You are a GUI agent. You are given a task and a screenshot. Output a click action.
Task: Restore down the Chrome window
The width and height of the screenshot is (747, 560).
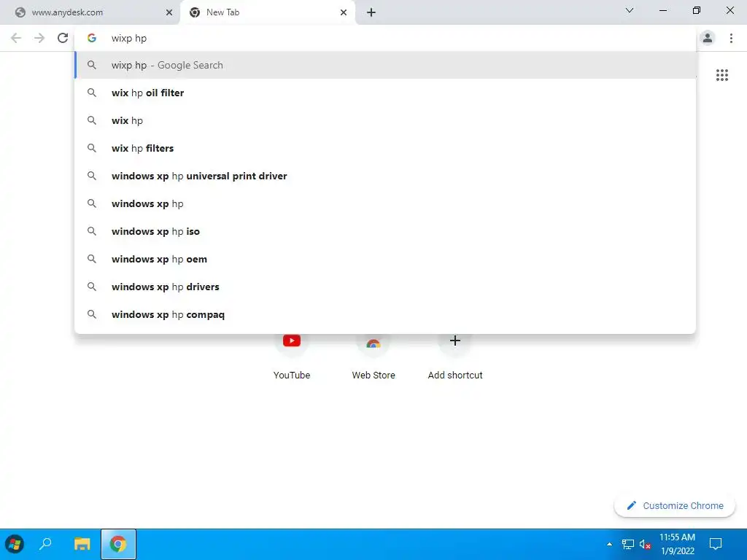(697, 10)
